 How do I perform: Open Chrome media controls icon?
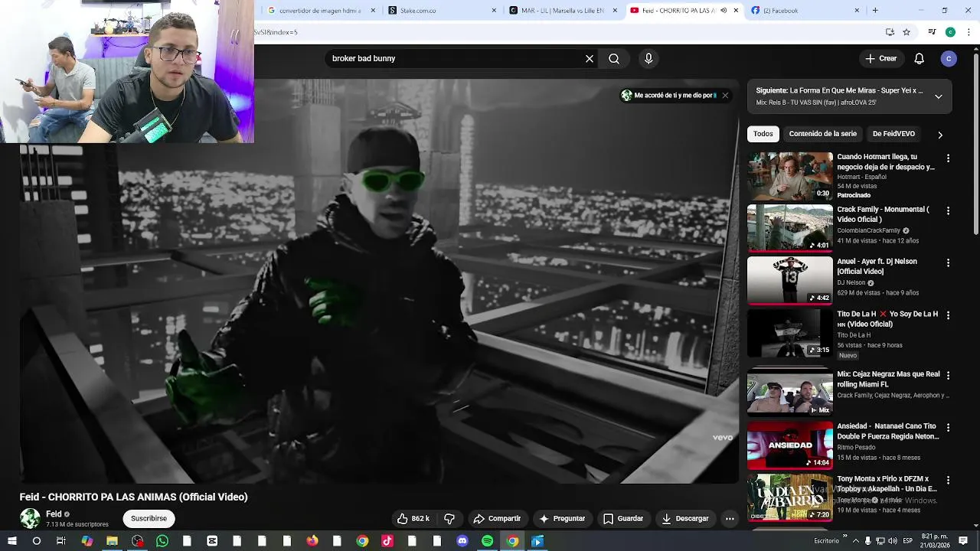pos(932,32)
